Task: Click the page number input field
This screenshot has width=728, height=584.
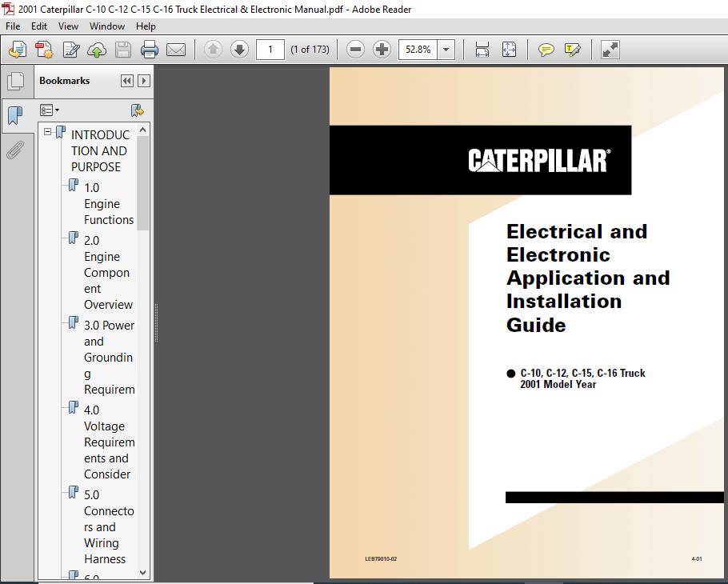Action: (270, 50)
